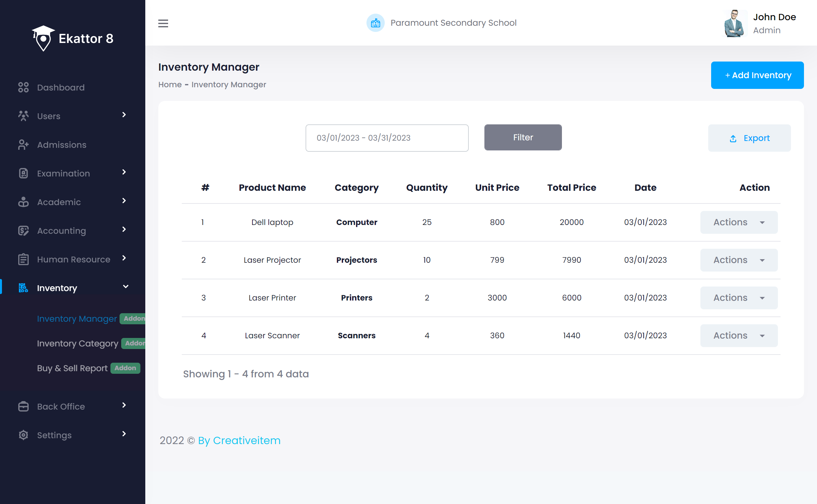Click the date range input field
This screenshot has height=504, width=817.
[387, 138]
